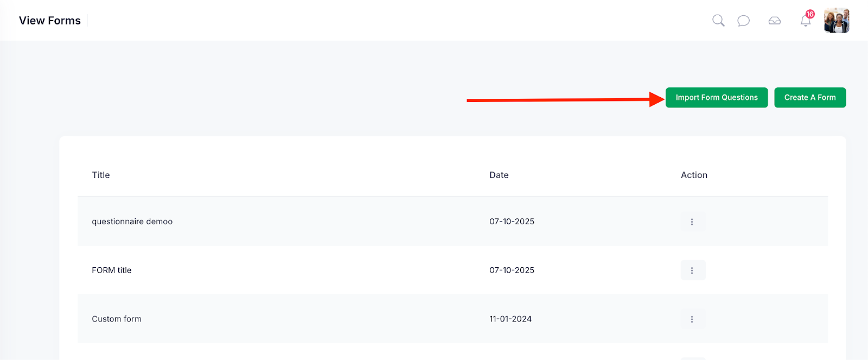Open the user profile avatar
Viewport: 868px width, 360px height.
pos(837,21)
